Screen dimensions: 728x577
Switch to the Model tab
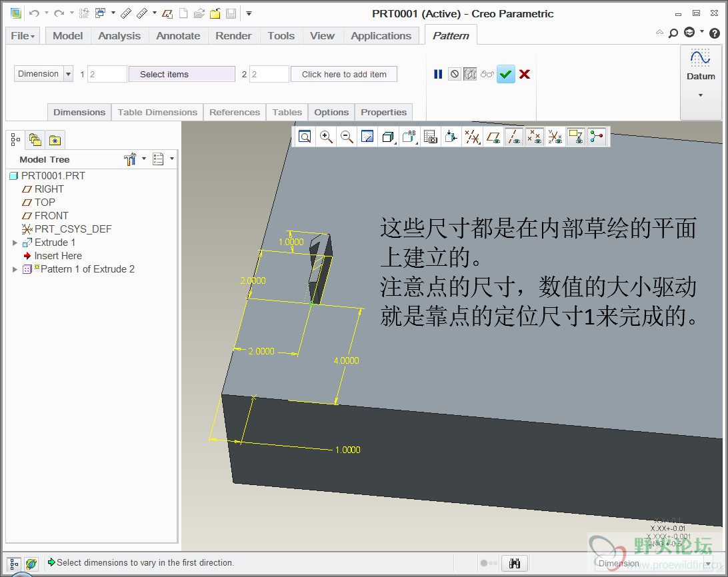[x=68, y=36]
